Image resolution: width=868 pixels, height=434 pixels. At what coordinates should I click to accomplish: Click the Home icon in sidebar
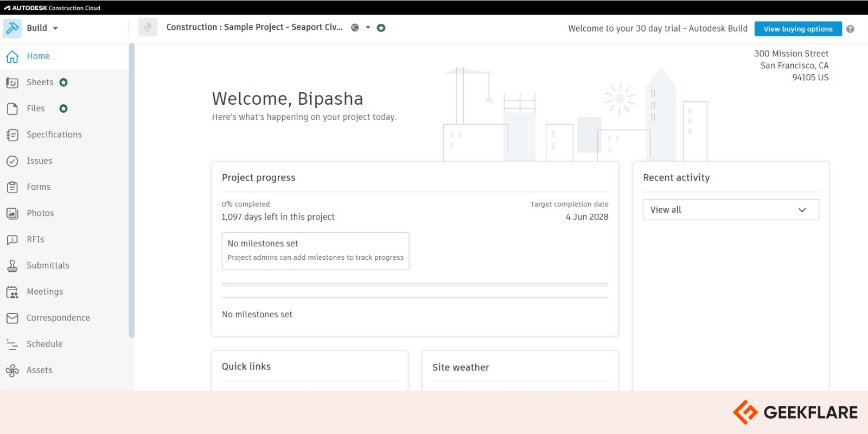tap(12, 56)
